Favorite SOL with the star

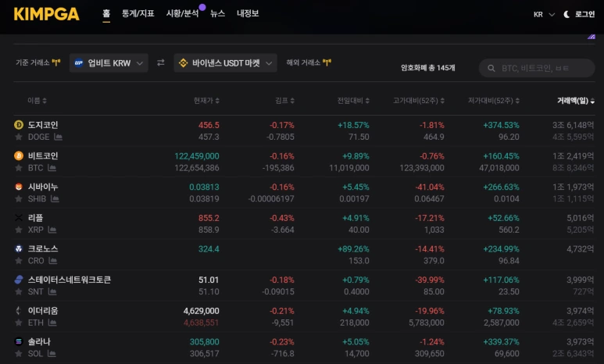[x=19, y=353]
